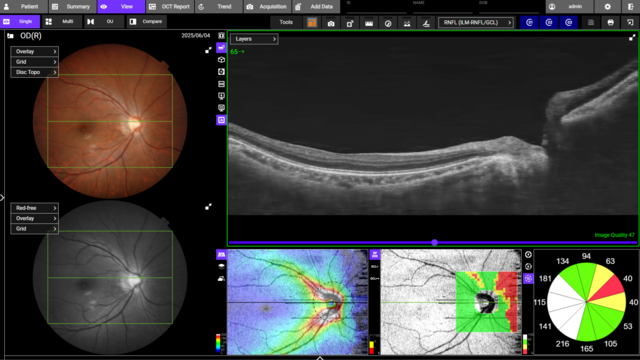The width and height of the screenshot is (640, 360).
Task: Toggle the highlighted bottom icon in B-scan sidebar
Action: (x=221, y=120)
